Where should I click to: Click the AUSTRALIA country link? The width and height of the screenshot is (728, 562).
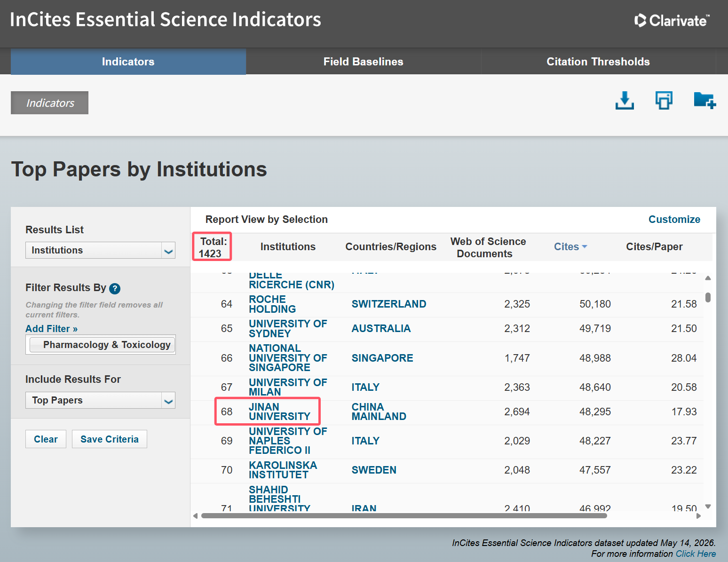click(x=381, y=329)
